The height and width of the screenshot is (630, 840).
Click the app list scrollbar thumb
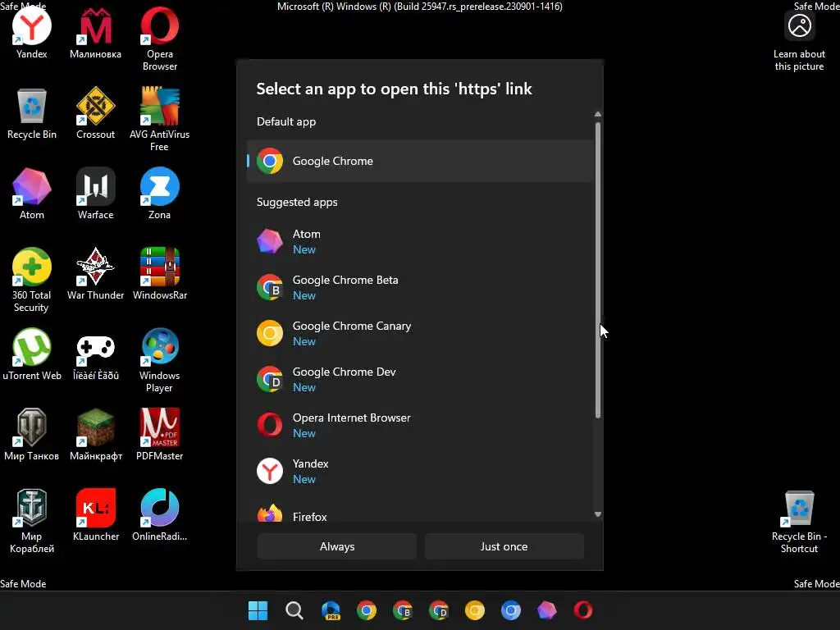click(x=598, y=270)
